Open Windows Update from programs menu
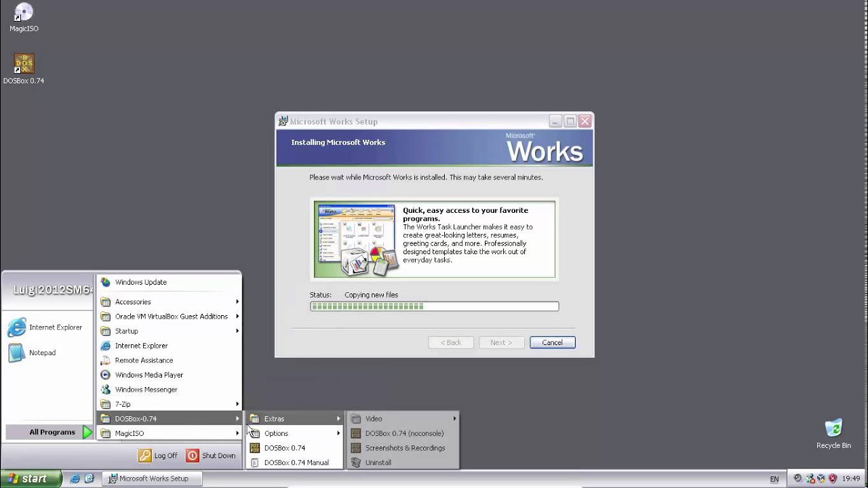This screenshot has width=868, height=488. [170, 282]
